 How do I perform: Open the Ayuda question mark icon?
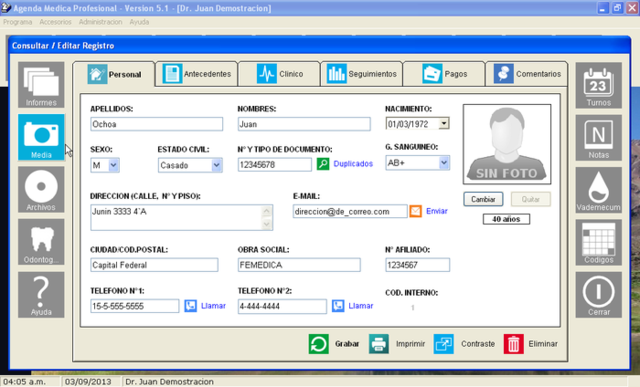[x=41, y=295]
